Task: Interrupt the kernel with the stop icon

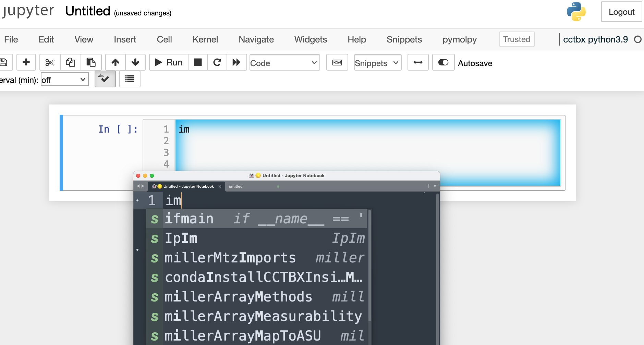Action: [x=198, y=62]
